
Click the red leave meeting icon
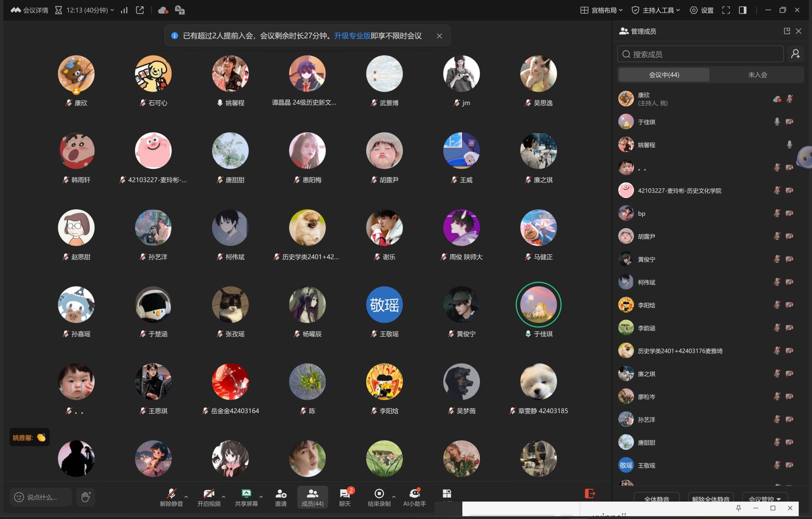(x=590, y=494)
